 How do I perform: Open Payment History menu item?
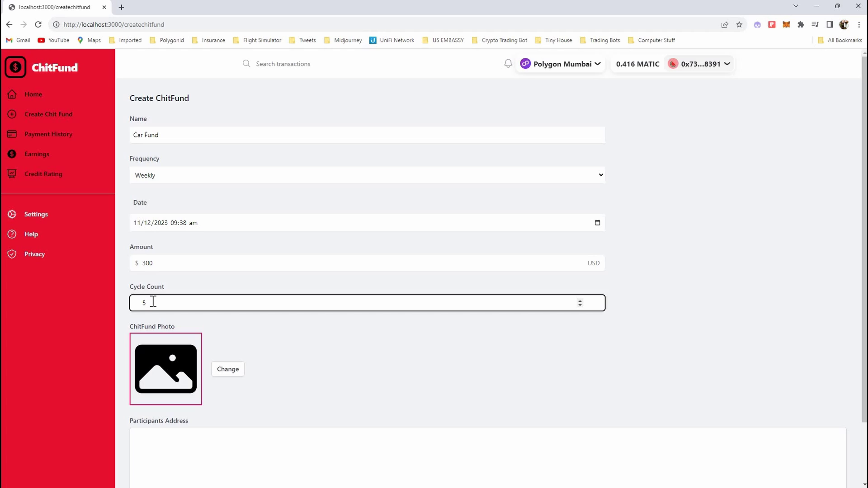48,134
